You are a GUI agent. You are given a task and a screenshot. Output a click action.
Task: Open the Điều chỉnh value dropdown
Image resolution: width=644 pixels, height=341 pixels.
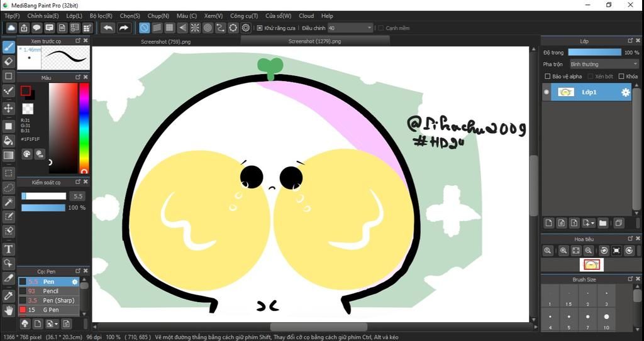350,28
